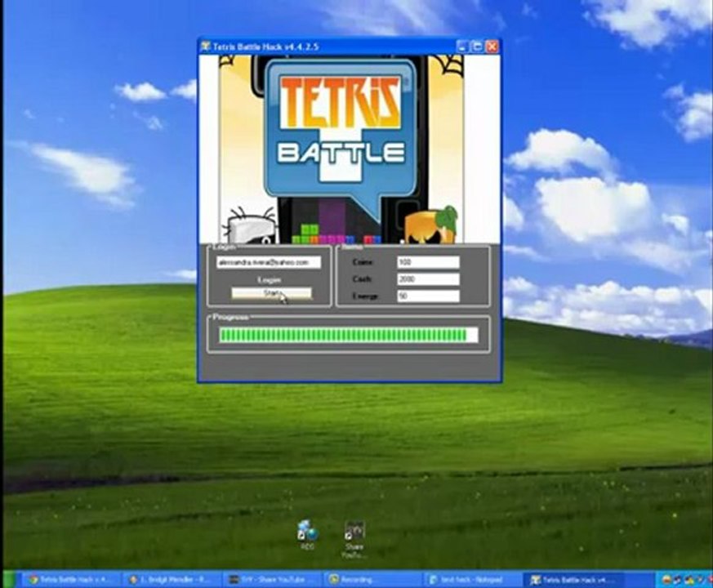Close the Tetris Battle Hack window
This screenshot has width=713, height=588.
pyautogui.click(x=492, y=47)
